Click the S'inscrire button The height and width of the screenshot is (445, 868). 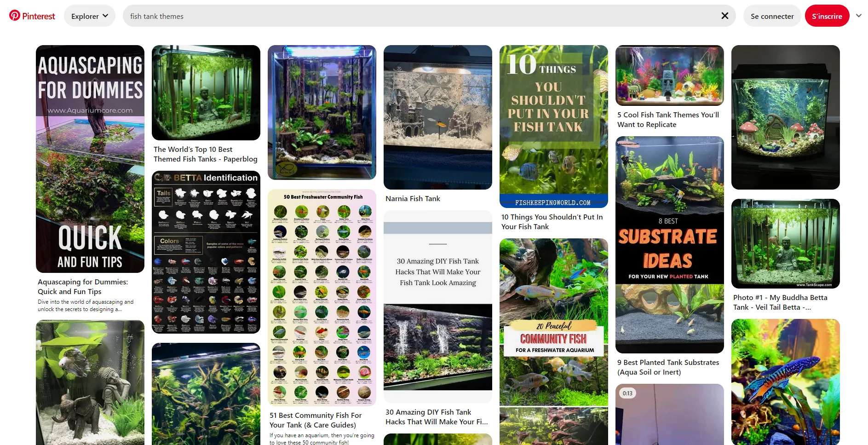click(827, 16)
